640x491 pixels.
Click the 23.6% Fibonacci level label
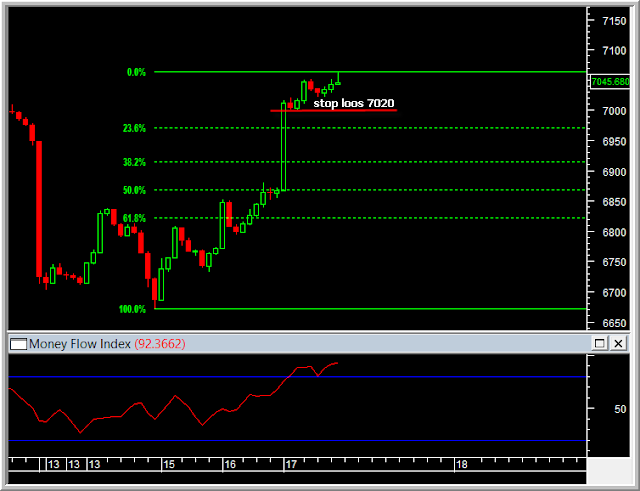point(134,129)
